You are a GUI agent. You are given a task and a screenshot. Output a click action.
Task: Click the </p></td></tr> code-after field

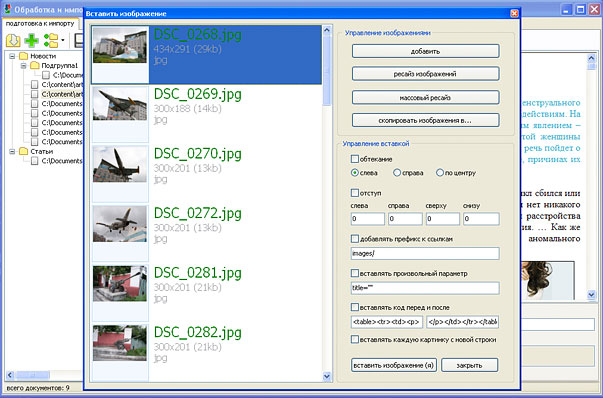(x=463, y=322)
